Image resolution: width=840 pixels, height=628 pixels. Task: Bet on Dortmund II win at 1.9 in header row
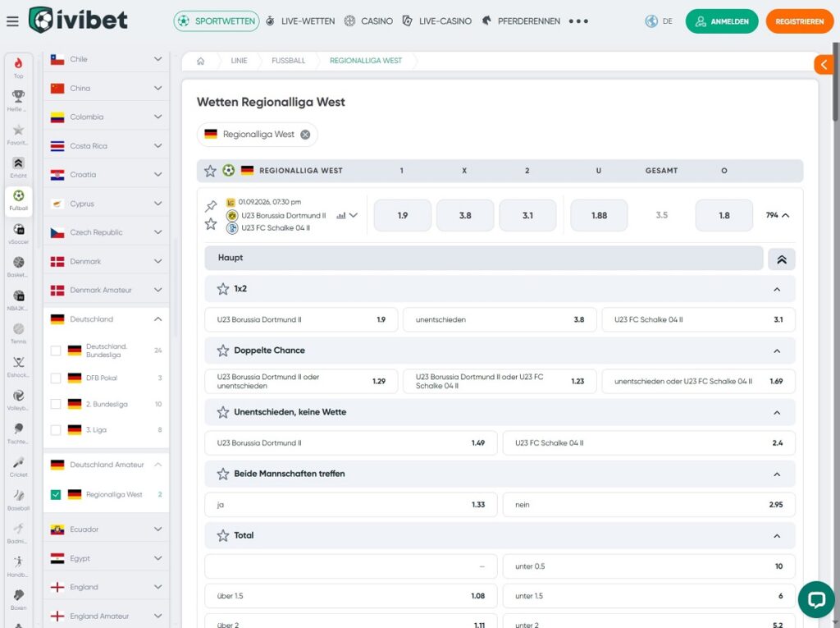pos(402,216)
